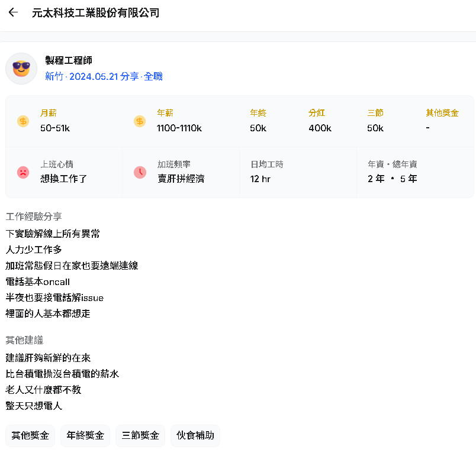Image resolution: width=476 pixels, height=456 pixels.
Task: Open the 年終獎金 tag
Action: click(85, 436)
